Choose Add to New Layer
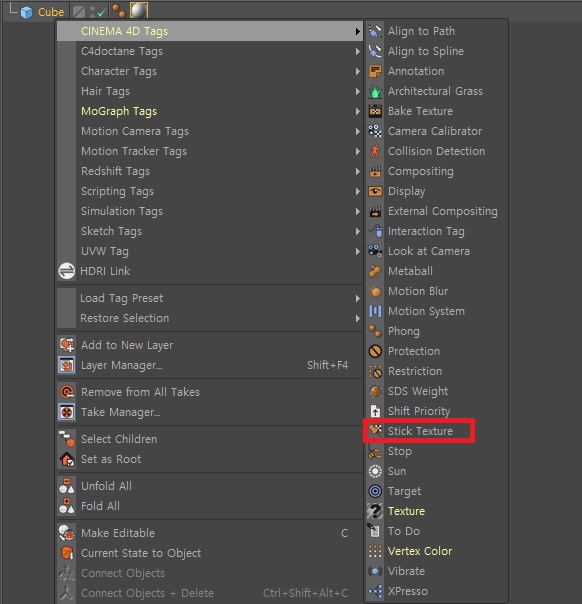This screenshot has width=582, height=604. click(x=210, y=345)
